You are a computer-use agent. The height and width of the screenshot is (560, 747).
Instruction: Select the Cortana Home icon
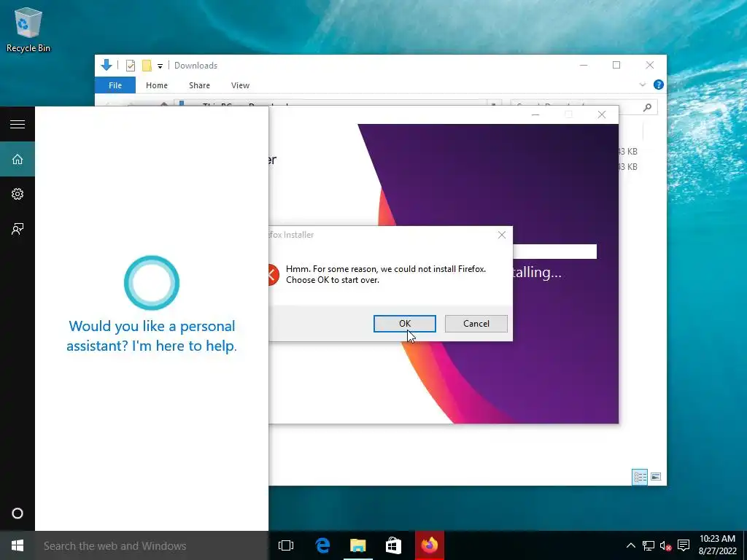(18, 159)
